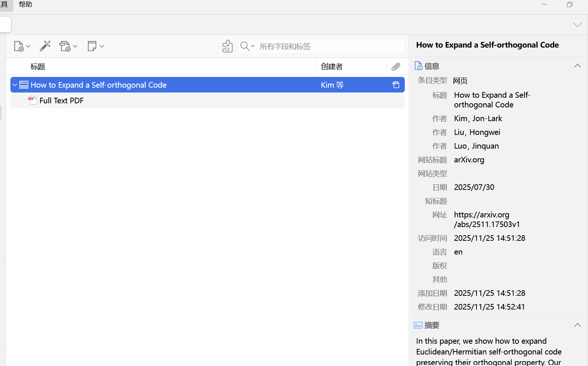Open the tab list chevron dropdown

click(x=577, y=25)
